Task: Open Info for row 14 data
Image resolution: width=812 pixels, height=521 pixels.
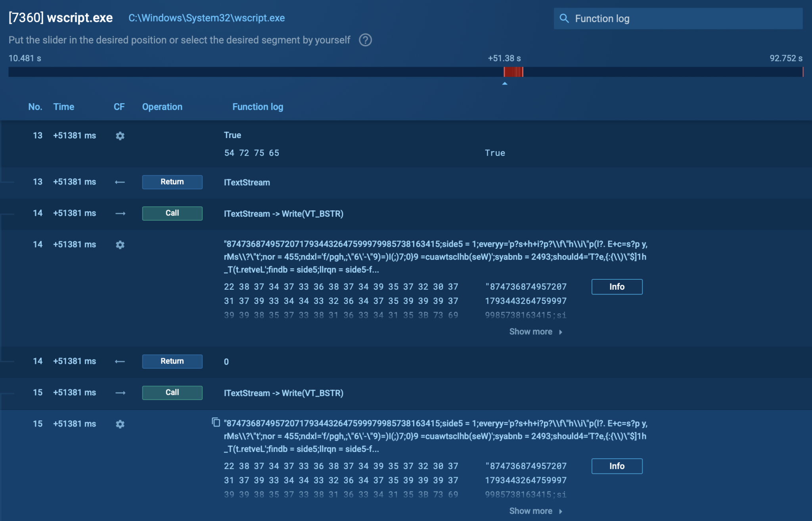Action: click(617, 287)
